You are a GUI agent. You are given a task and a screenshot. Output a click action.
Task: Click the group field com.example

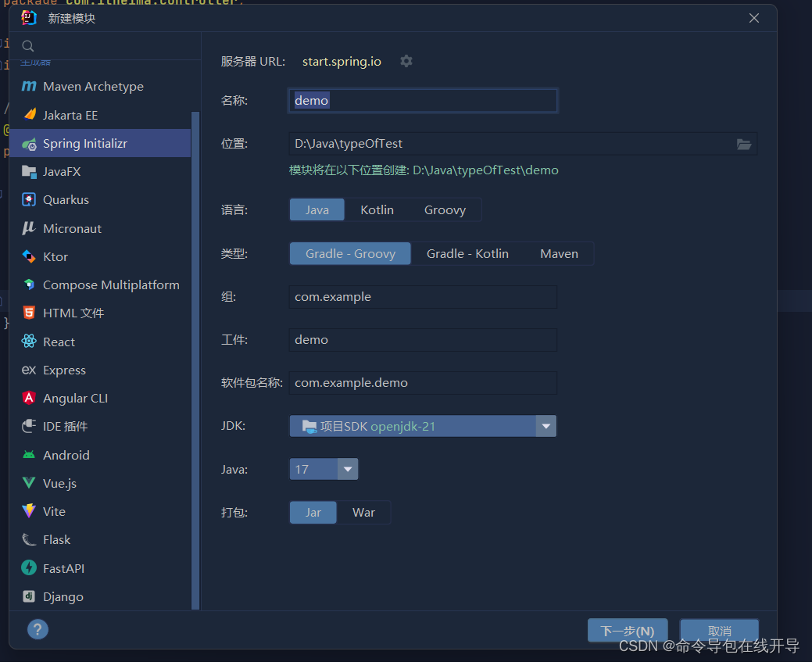pos(423,297)
